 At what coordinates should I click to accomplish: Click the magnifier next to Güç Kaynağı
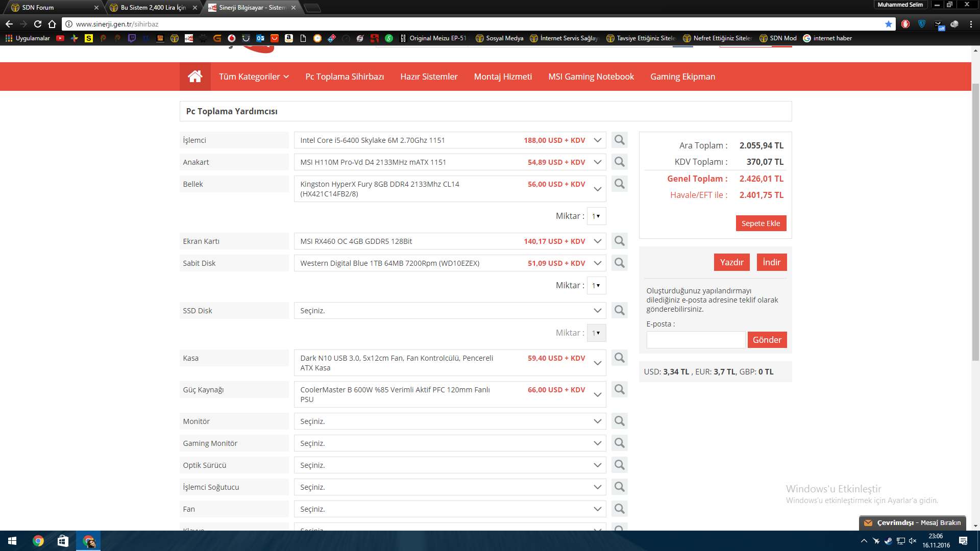coord(619,389)
